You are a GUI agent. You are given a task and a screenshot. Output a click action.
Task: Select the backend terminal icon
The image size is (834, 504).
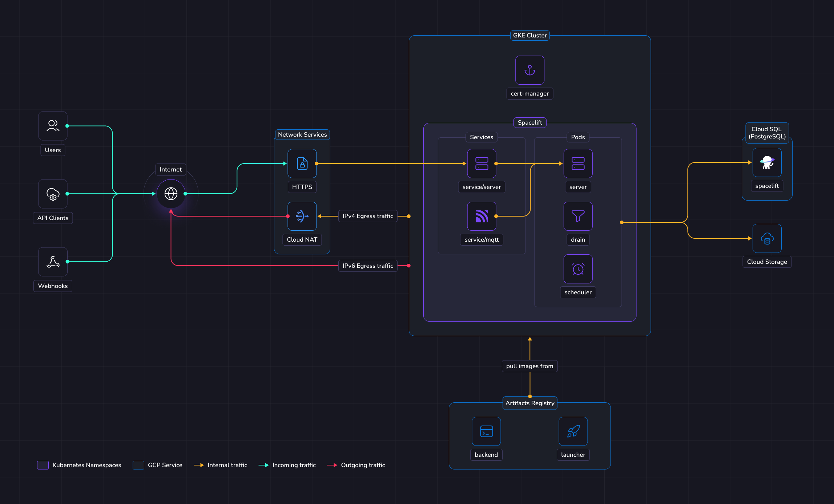486,431
